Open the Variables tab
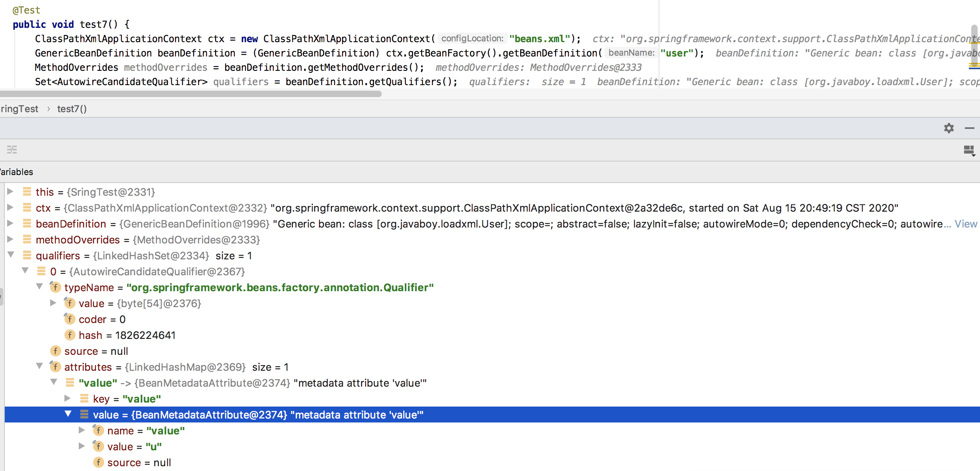The height and width of the screenshot is (471, 980). (17, 172)
